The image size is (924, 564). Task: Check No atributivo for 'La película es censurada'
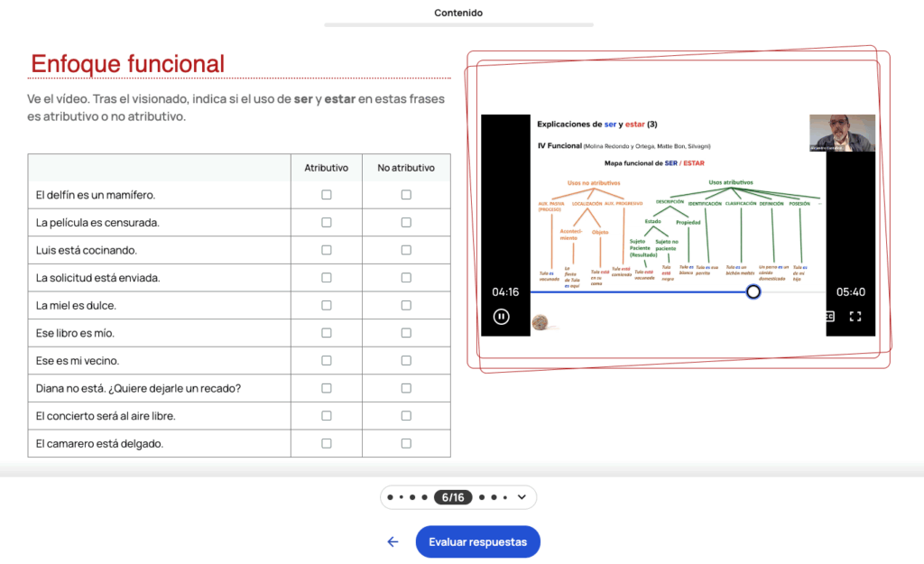[406, 223]
